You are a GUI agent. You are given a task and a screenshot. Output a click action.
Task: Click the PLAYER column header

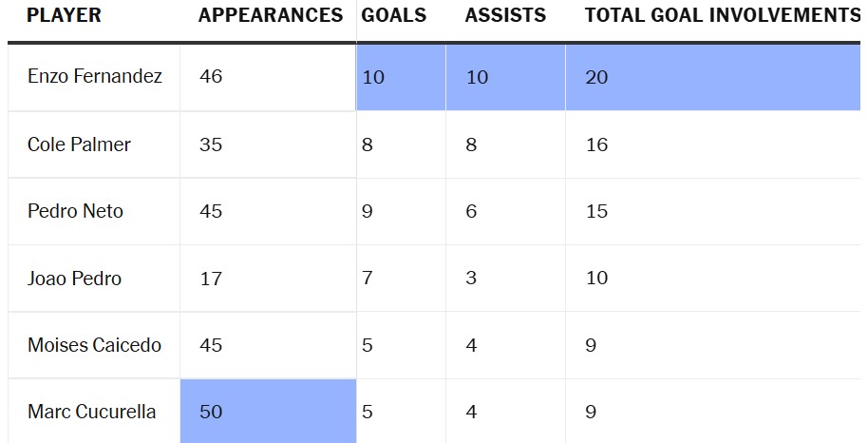coord(65,16)
